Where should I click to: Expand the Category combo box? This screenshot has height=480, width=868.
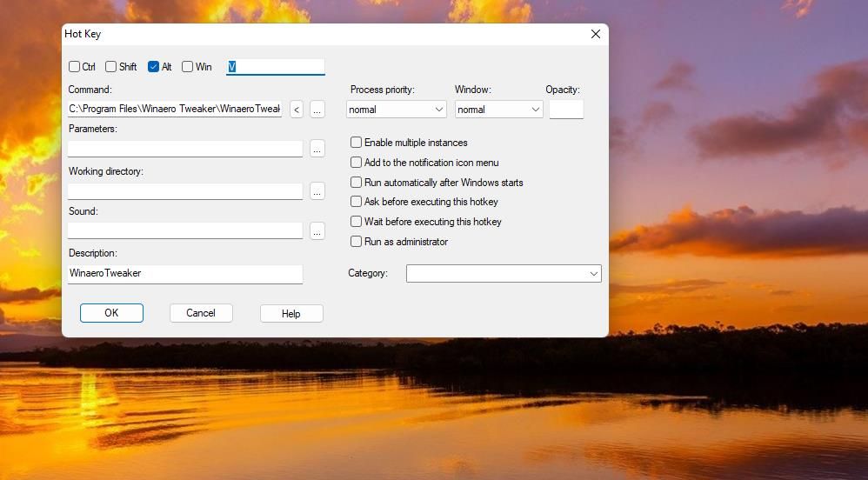click(504, 274)
